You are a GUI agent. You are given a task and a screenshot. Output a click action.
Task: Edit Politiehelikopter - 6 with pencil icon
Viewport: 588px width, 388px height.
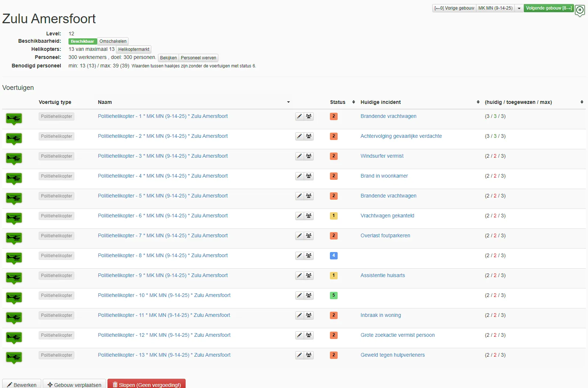tap(300, 216)
